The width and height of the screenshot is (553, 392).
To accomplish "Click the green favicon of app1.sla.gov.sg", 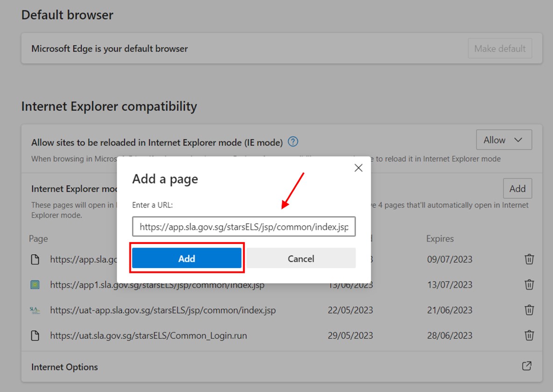I will 35,285.
